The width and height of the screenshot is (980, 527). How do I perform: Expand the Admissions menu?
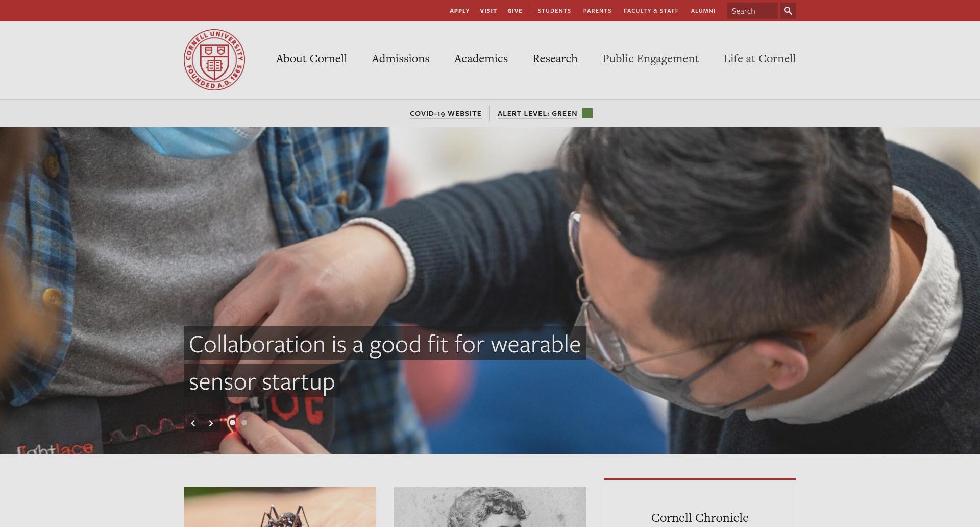pyautogui.click(x=401, y=58)
